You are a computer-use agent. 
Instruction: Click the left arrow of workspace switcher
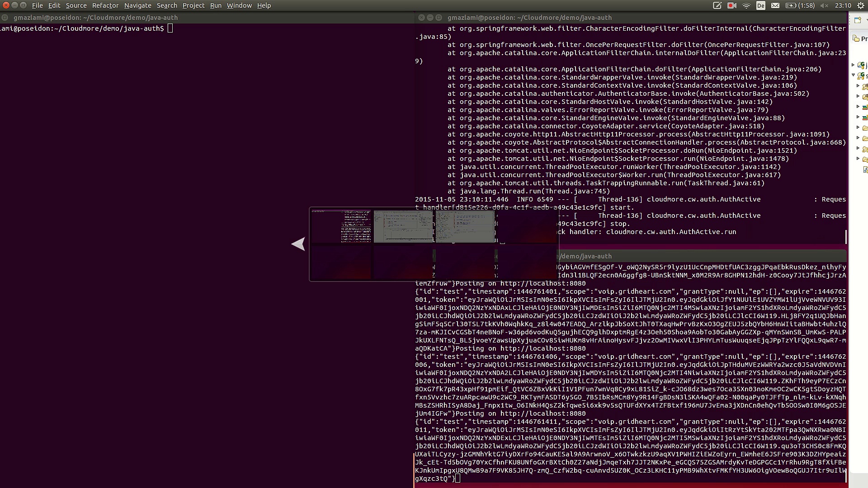point(298,244)
